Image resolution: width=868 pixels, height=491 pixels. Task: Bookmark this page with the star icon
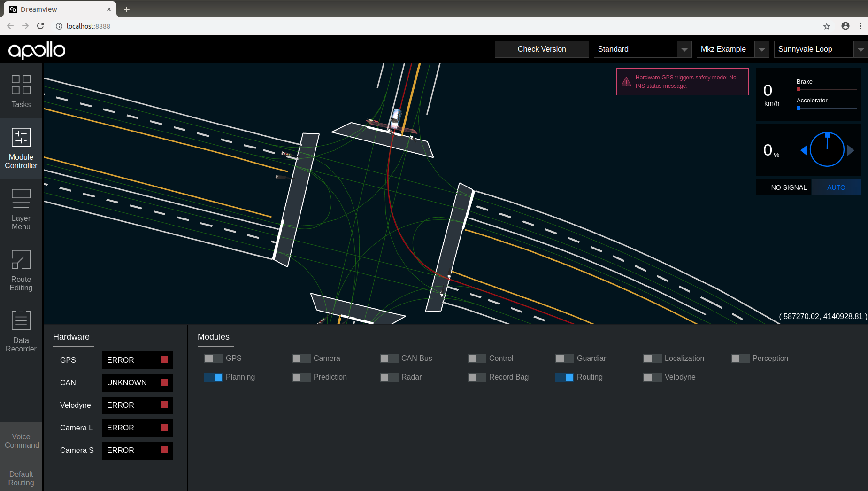(x=827, y=26)
